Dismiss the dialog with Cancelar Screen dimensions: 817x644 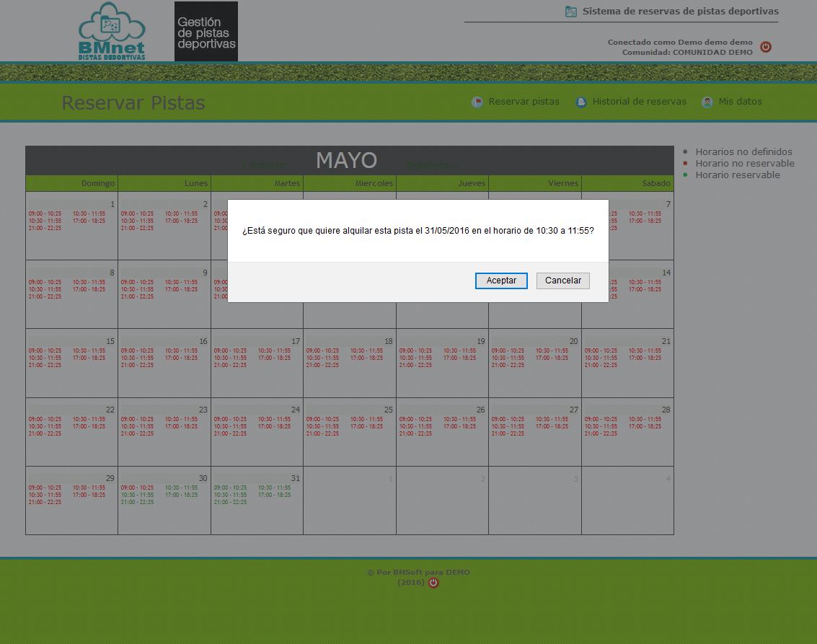coord(562,281)
